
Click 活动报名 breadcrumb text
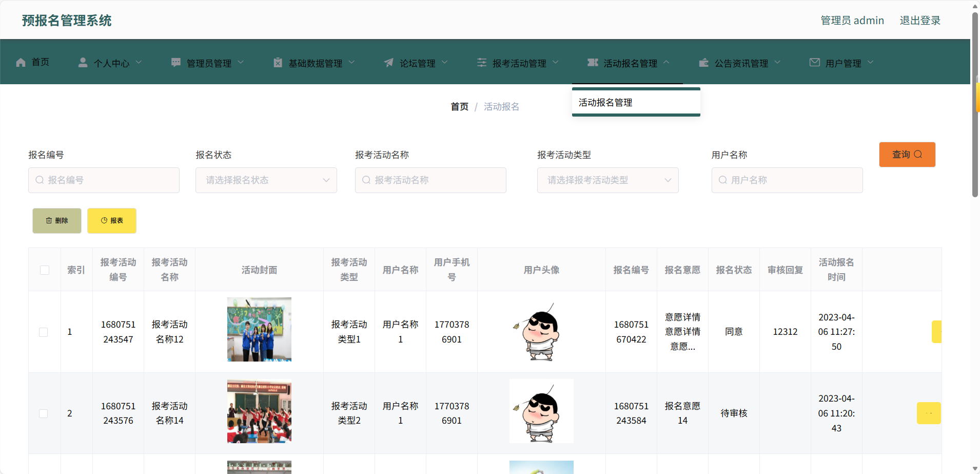point(501,107)
